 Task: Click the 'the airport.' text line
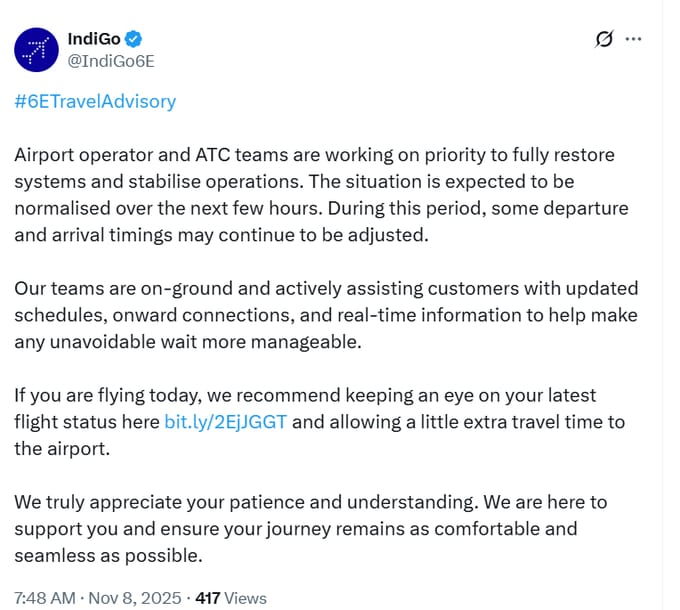[62, 448]
